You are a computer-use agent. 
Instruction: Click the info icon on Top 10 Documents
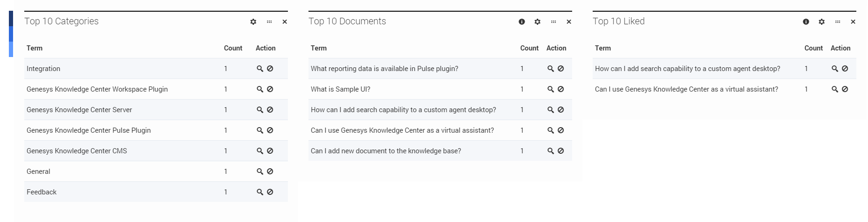(x=522, y=21)
